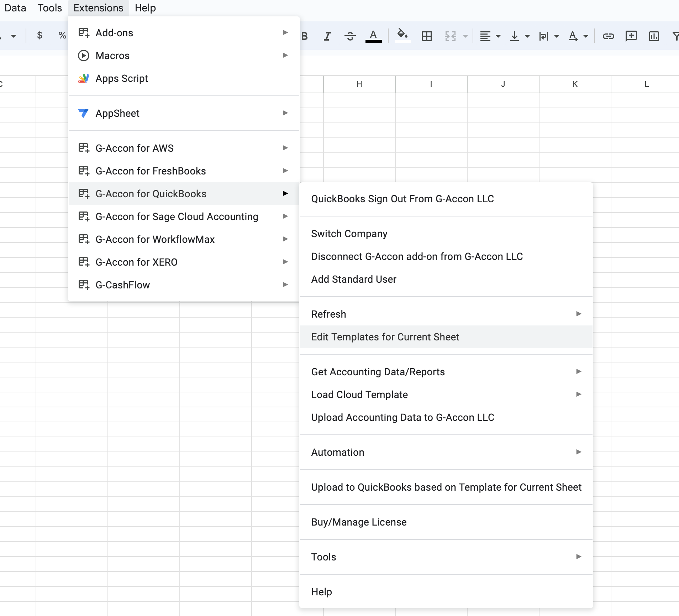Image resolution: width=679 pixels, height=616 pixels.
Task: Expand Load Cloud Template submenu
Action: (446, 395)
